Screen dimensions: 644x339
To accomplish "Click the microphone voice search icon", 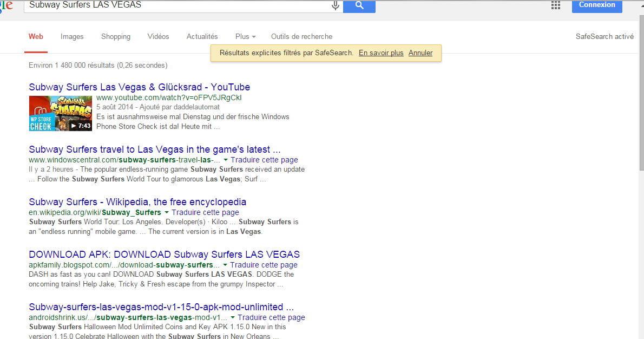I will coord(336,6).
